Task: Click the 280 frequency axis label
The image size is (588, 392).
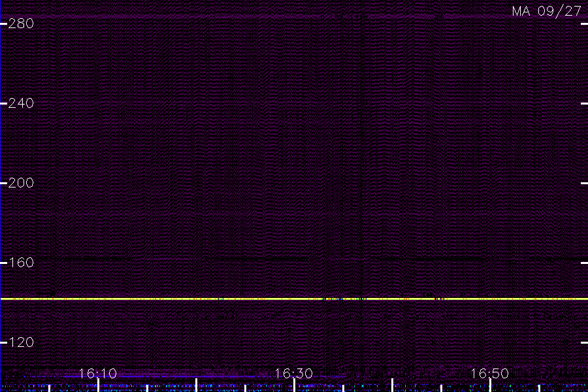Action: [21, 24]
